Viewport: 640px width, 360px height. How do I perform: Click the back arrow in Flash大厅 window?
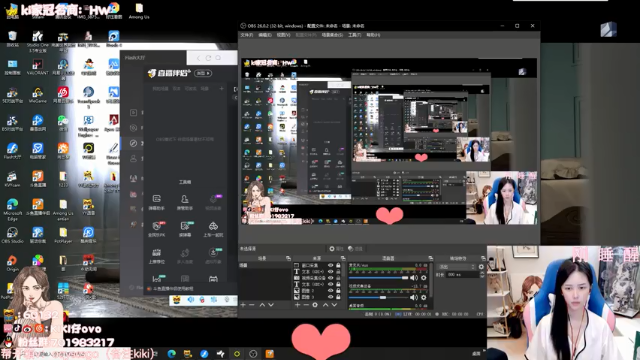pos(199,58)
